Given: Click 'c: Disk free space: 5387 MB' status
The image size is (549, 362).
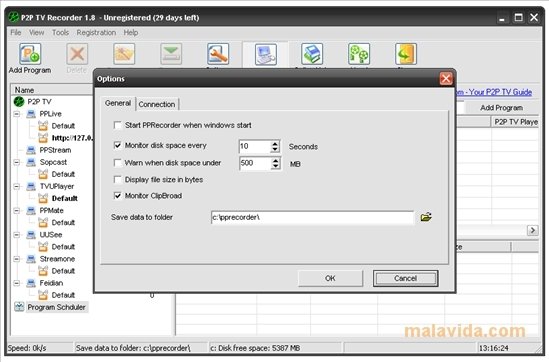Looking at the screenshot, I should (x=255, y=348).
